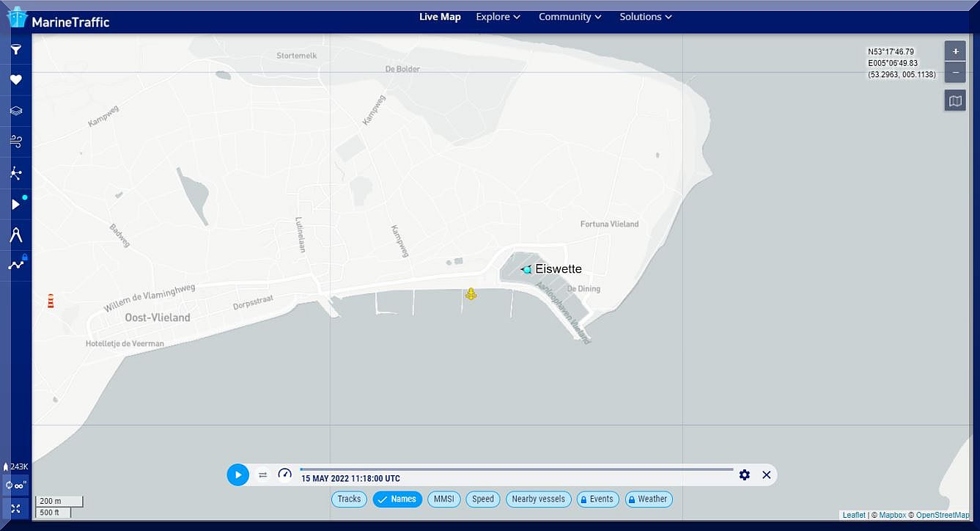Enable the Tracks toggle chip

tap(349, 499)
